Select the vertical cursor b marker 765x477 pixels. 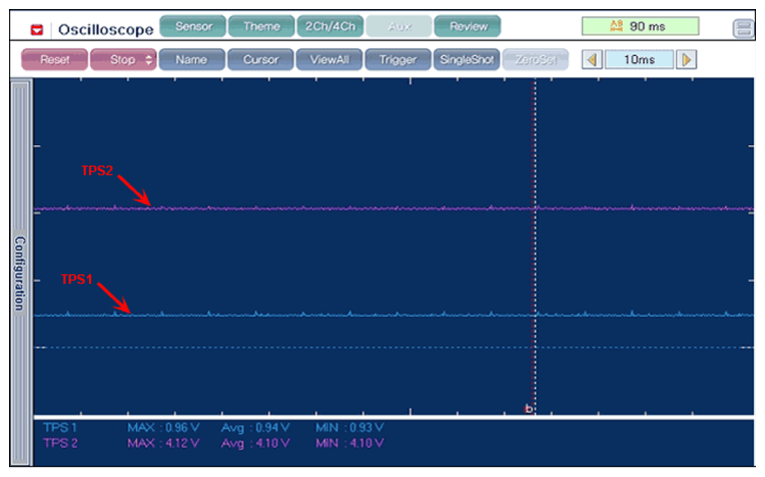tap(528, 409)
